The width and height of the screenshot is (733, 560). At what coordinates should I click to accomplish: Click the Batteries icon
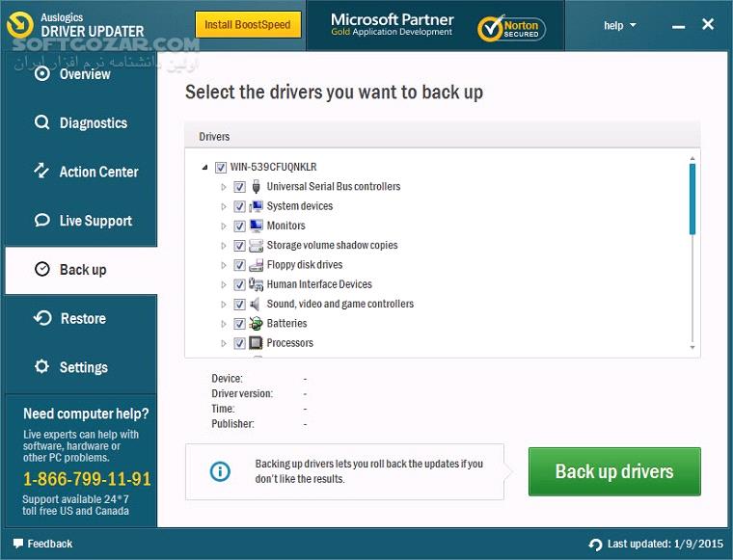(x=256, y=324)
